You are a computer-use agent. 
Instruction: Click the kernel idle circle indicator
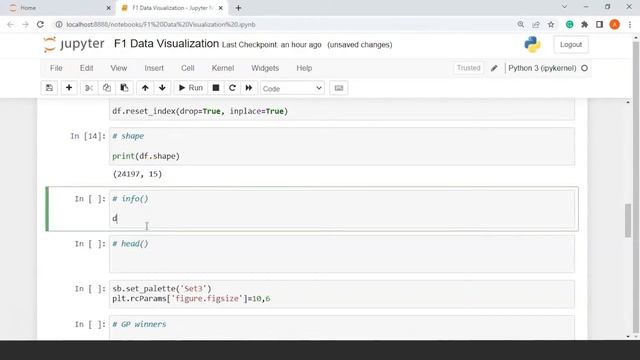point(584,68)
